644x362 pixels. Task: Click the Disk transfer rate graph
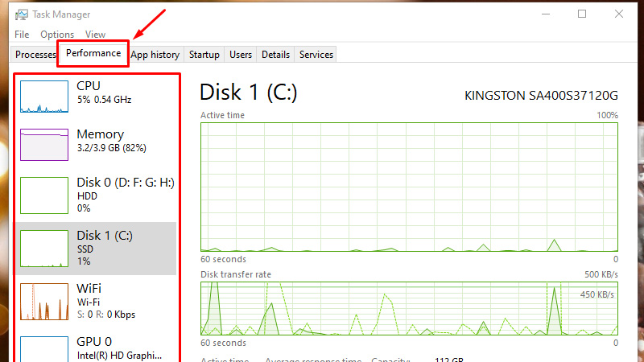point(409,308)
